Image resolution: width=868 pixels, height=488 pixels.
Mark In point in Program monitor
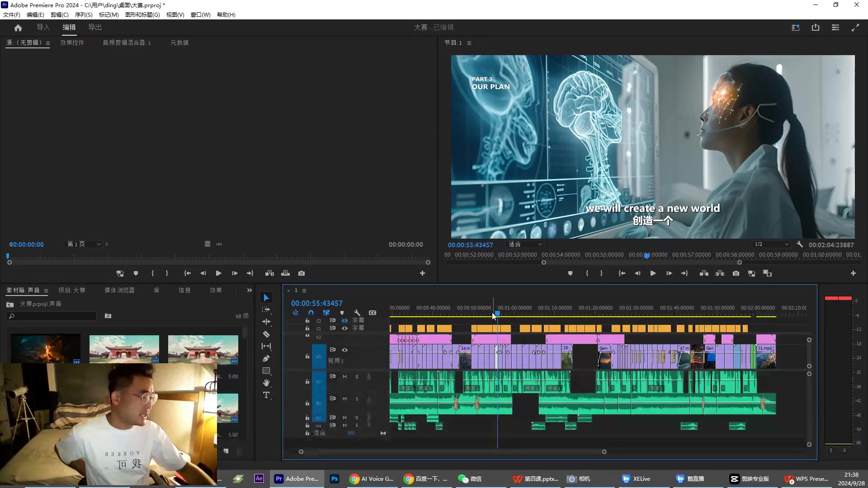[587, 273]
